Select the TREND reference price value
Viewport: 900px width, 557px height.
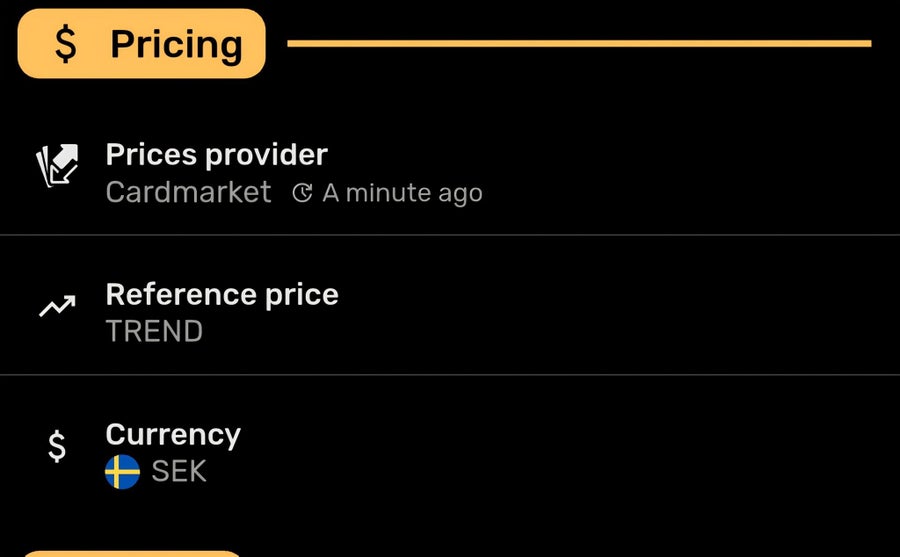[x=154, y=331]
